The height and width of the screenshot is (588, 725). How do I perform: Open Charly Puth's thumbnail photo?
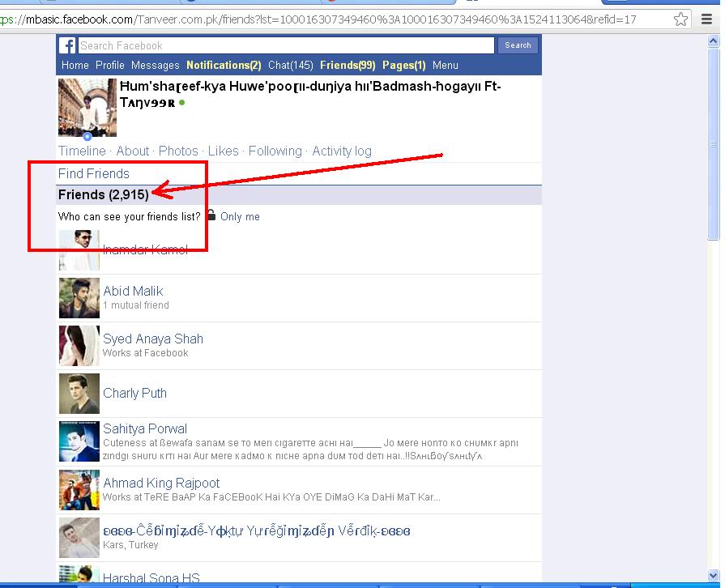[x=79, y=394]
